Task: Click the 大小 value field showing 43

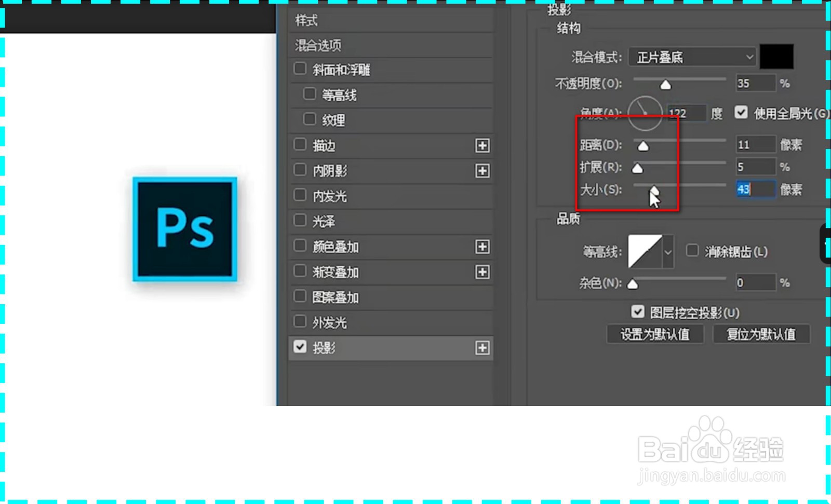Action: (x=756, y=189)
